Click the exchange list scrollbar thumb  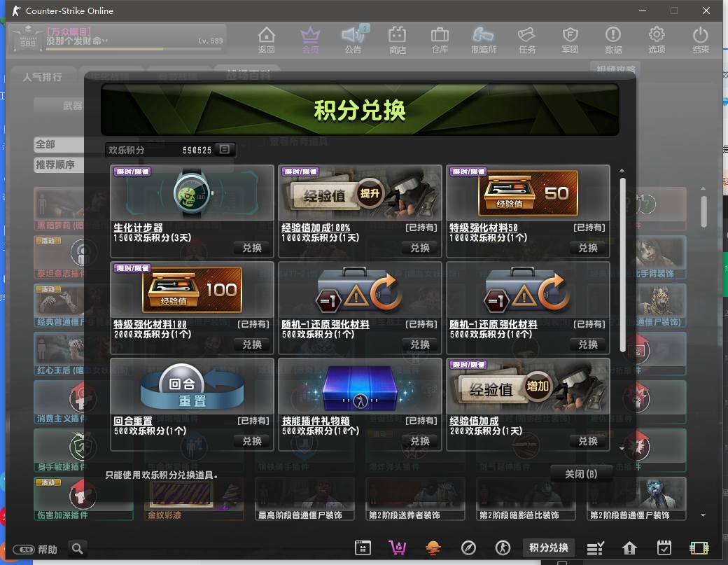click(622, 265)
